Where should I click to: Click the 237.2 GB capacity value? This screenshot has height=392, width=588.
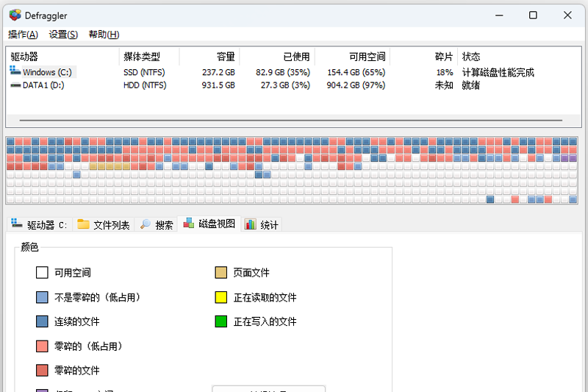click(x=218, y=72)
